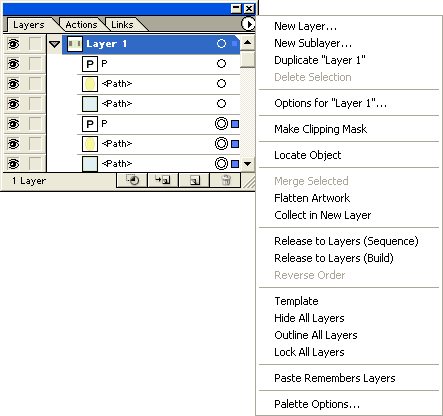Click Release to Layers (Sequence)

pyautogui.click(x=346, y=241)
